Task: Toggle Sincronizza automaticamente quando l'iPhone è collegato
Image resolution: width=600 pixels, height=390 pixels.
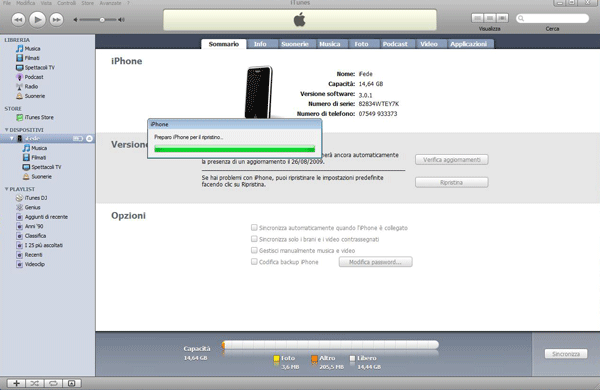Action: [254, 228]
